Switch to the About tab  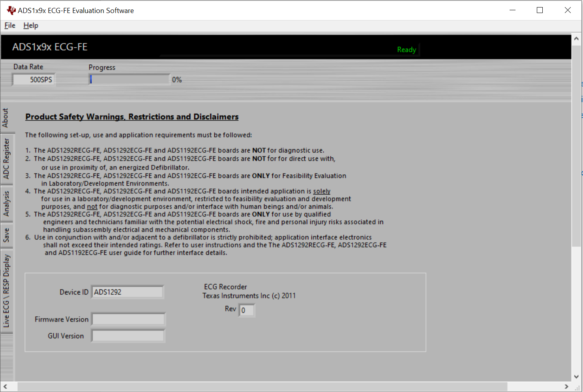click(6, 118)
